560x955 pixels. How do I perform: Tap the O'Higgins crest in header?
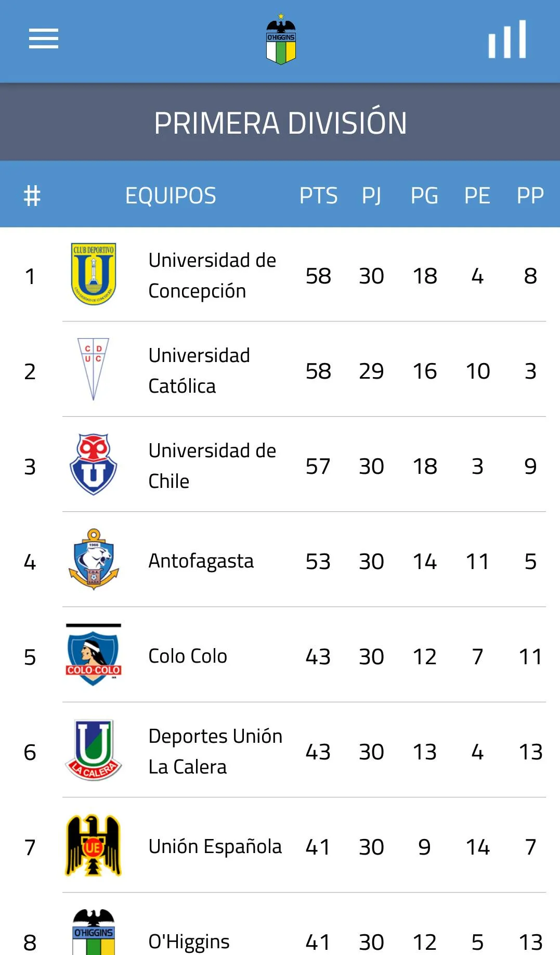coord(281,40)
